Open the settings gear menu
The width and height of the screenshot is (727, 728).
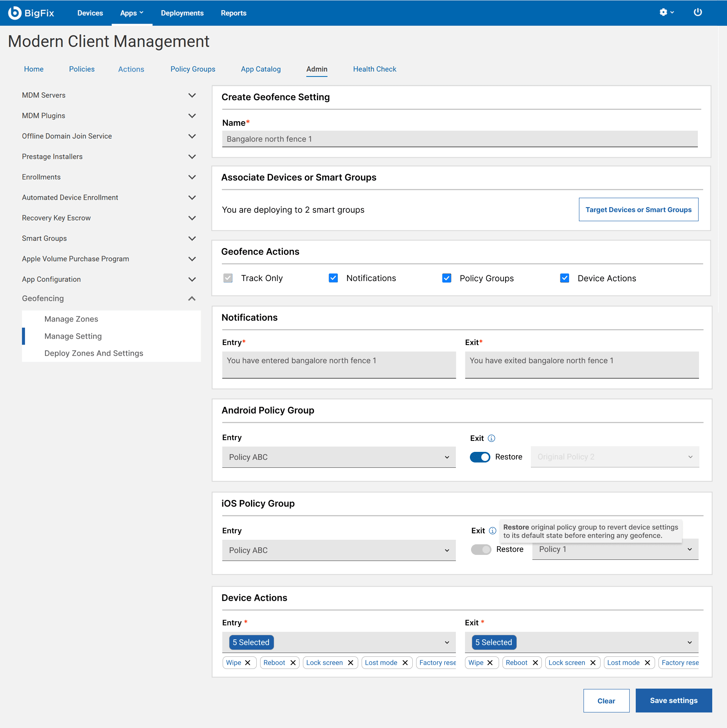tap(667, 12)
